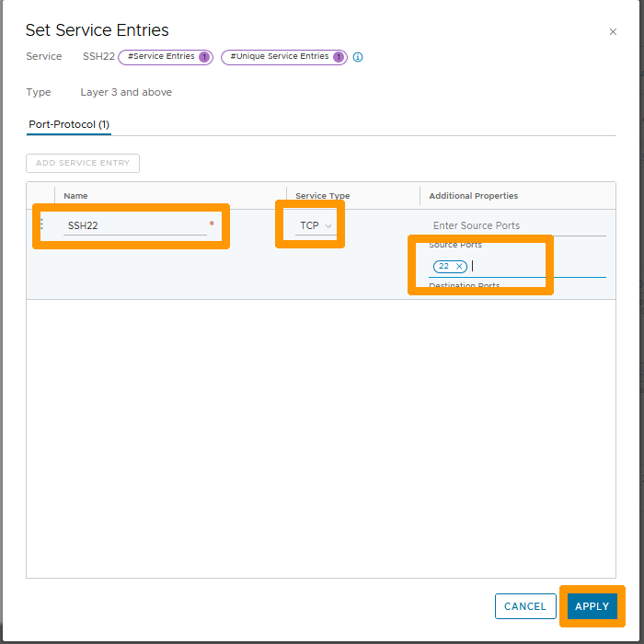Cancel the service entry changes
The image size is (644, 644).
pyautogui.click(x=525, y=606)
